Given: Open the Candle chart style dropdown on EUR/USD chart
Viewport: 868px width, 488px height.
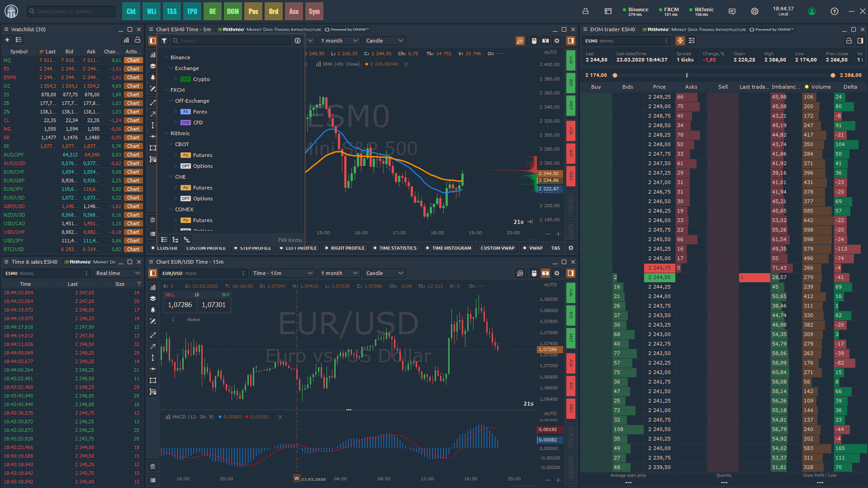Looking at the screenshot, I should click(384, 273).
